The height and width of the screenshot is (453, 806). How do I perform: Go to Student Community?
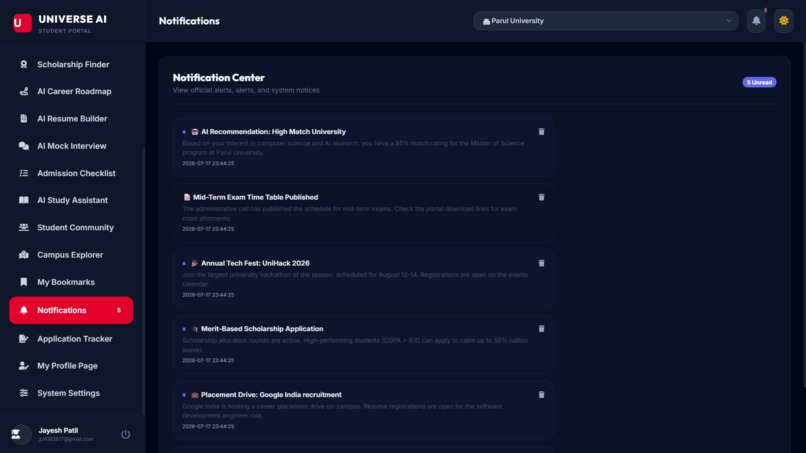tap(71, 227)
